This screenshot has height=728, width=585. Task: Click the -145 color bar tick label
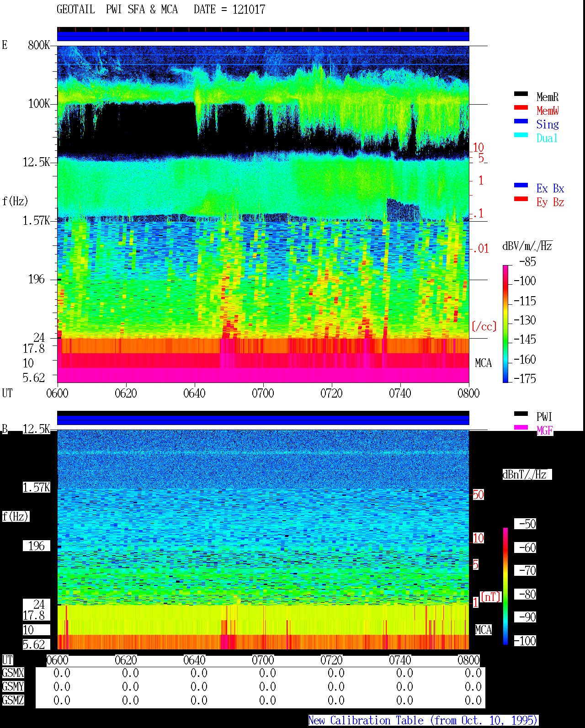(525, 339)
